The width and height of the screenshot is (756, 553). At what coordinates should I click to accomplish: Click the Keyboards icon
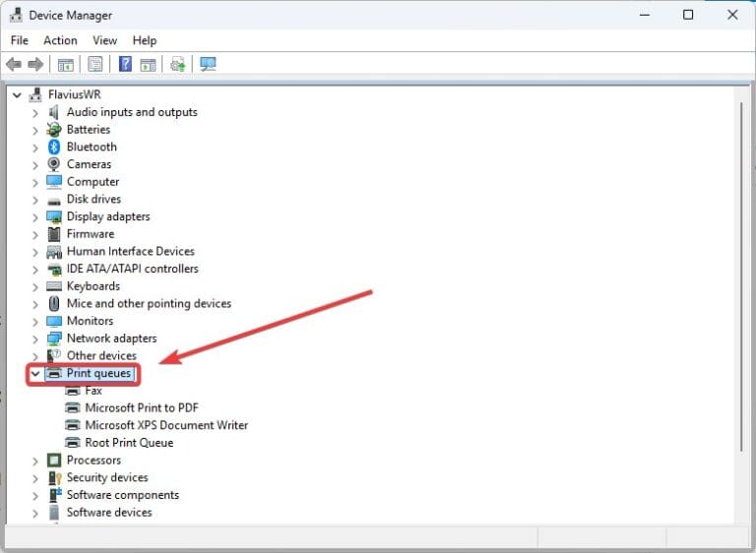[x=54, y=286]
